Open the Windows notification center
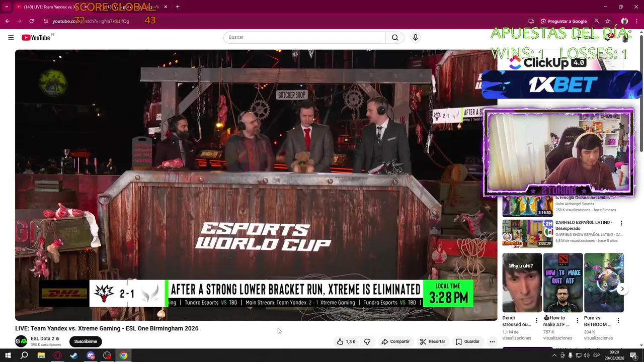Screen dimensions: 644x362 (x=634, y=355)
